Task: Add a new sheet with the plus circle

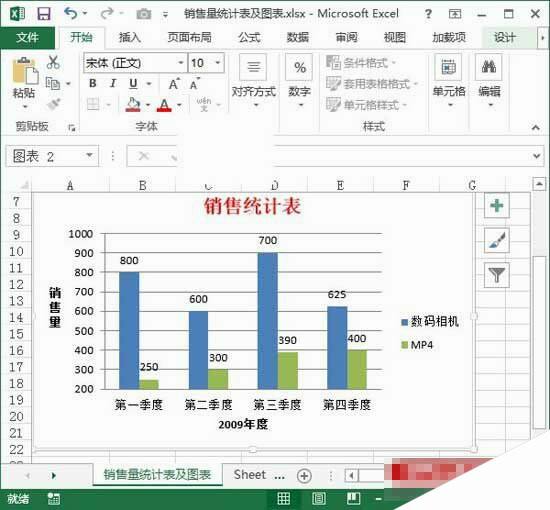Action: click(x=304, y=476)
